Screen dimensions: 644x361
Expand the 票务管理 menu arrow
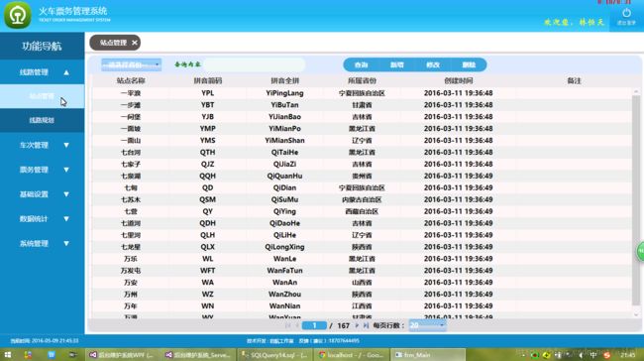66,170
